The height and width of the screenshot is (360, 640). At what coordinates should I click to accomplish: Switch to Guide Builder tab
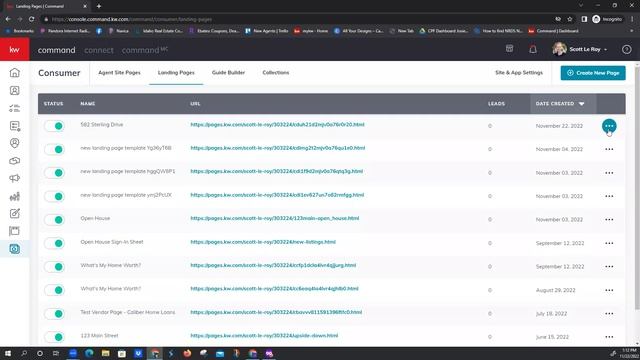pos(228,73)
